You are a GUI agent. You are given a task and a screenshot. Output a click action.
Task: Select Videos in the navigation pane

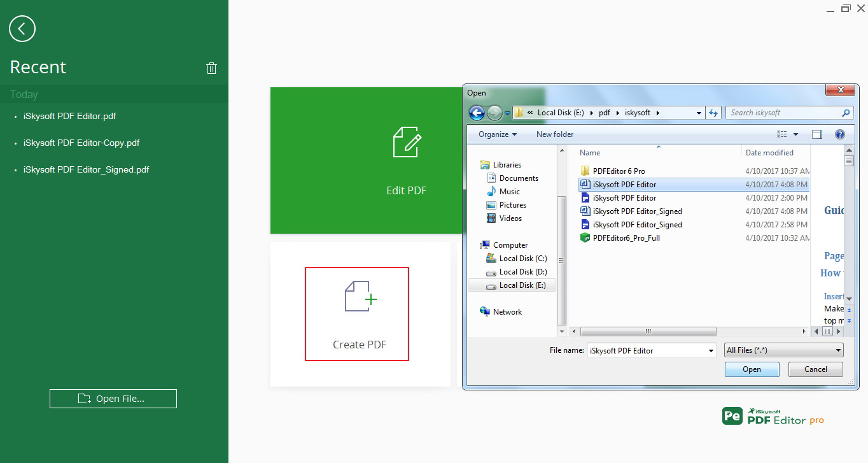click(x=503, y=218)
